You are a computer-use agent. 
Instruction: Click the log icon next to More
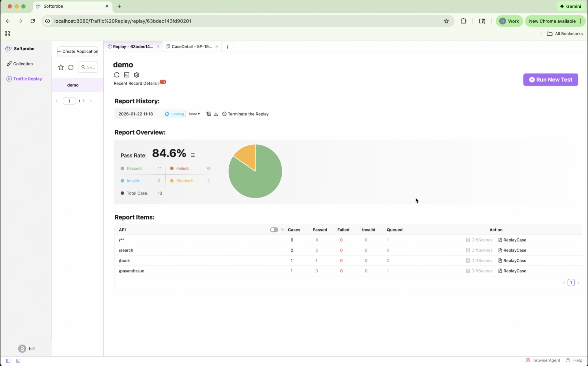[x=209, y=114]
